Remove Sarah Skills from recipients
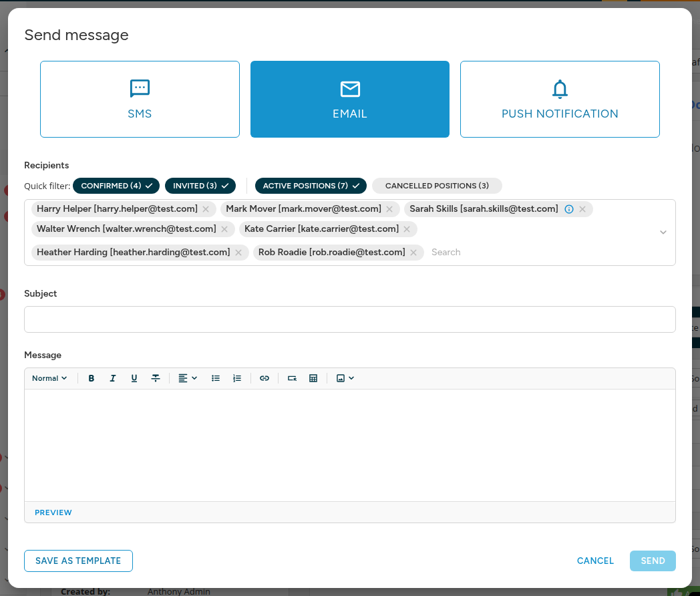The image size is (700, 596). pyautogui.click(x=582, y=209)
